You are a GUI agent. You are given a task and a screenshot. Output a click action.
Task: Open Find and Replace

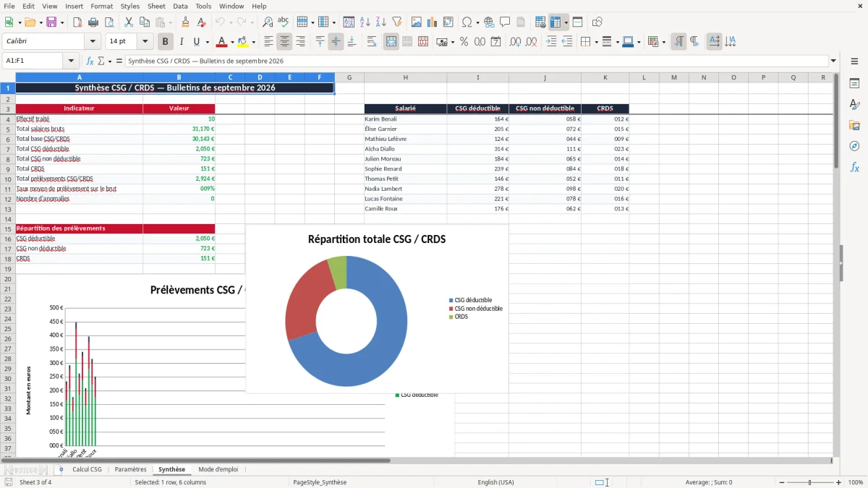pos(268,22)
